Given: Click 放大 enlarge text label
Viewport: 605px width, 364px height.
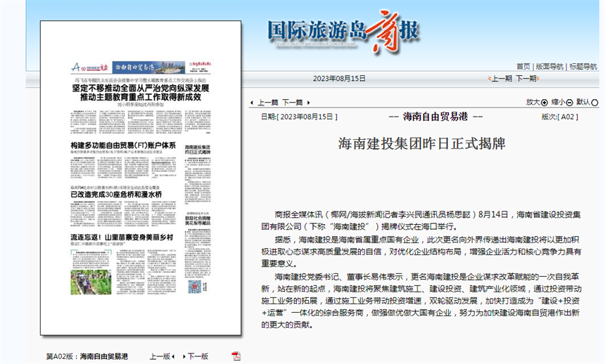Looking at the screenshot, I should (533, 102).
